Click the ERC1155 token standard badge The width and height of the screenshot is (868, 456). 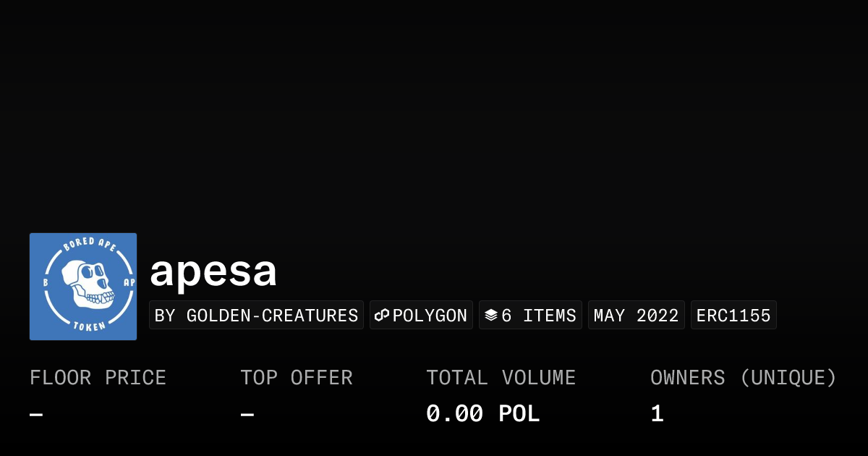point(733,316)
